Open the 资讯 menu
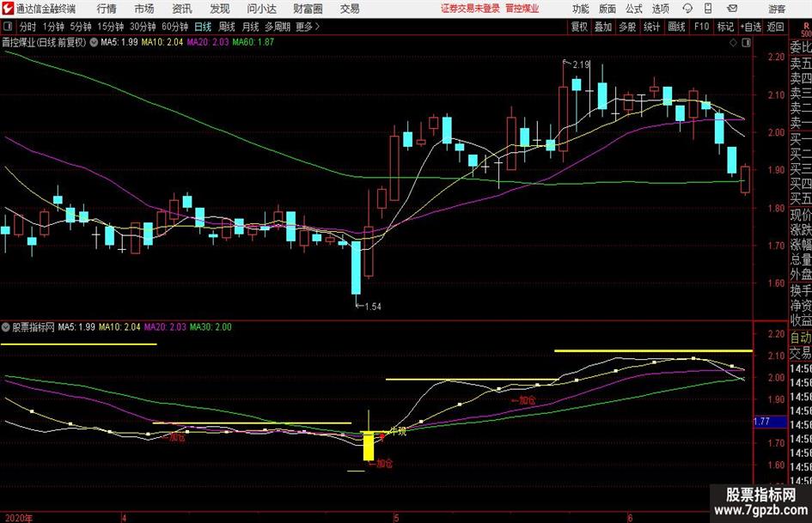 [x=182, y=9]
